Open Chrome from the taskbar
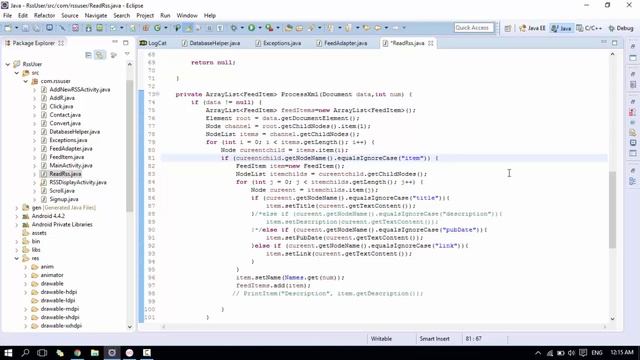 tap(77, 353)
